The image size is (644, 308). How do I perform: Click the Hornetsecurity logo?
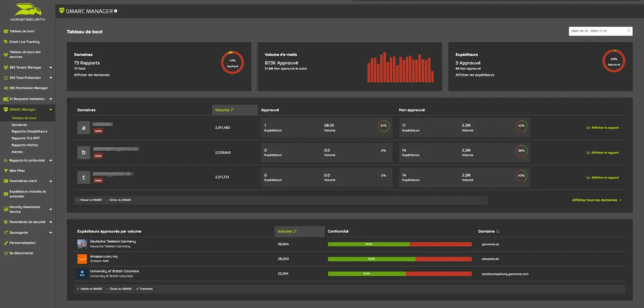pos(27,12)
